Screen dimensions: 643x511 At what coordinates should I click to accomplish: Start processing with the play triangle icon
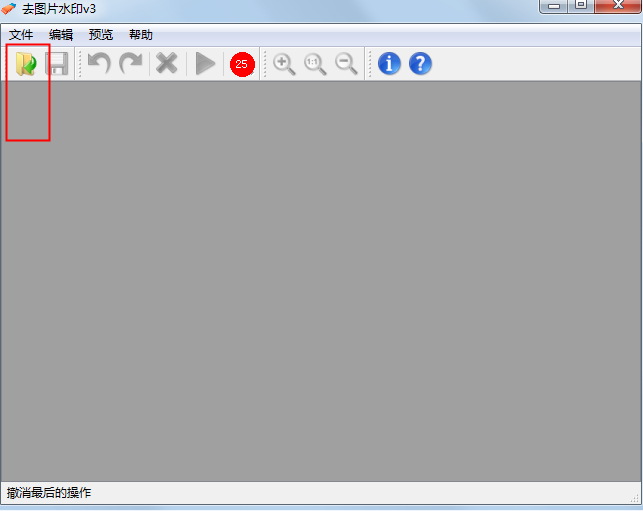205,64
